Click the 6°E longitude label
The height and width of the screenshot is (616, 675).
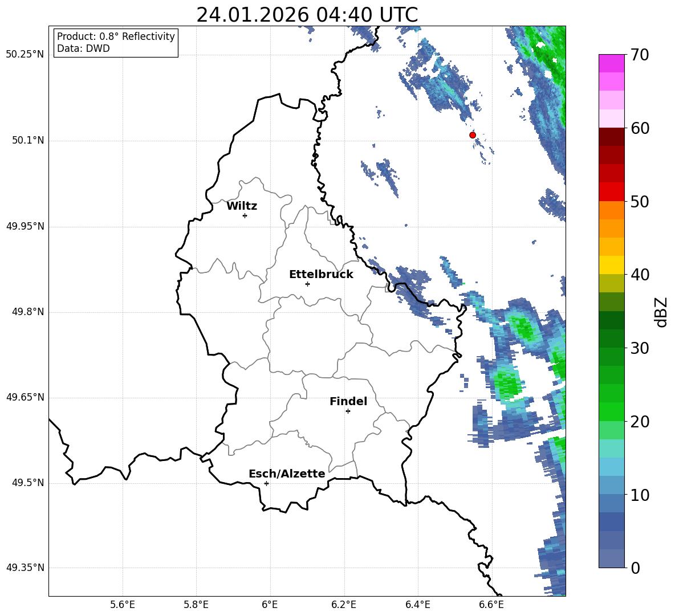pyautogui.click(x=270, y=605)
